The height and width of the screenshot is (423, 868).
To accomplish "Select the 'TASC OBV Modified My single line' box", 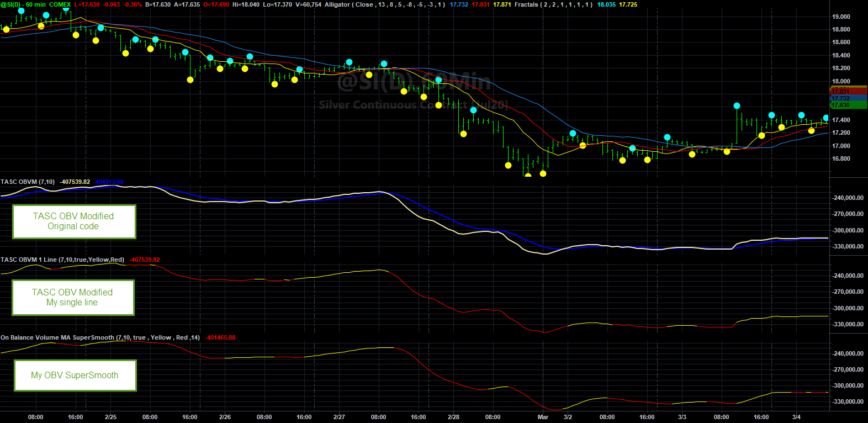I will click(73, 298).
